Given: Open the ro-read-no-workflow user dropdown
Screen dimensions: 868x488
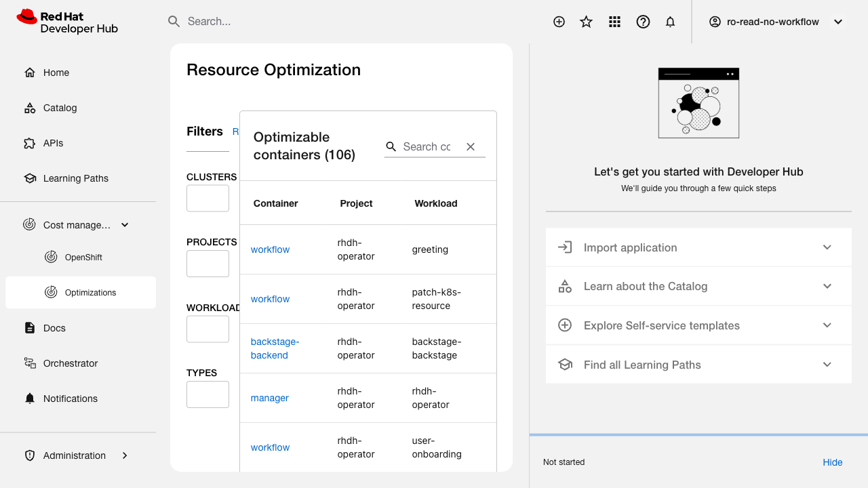Looking at the screenshot, I should pos(776,22).
